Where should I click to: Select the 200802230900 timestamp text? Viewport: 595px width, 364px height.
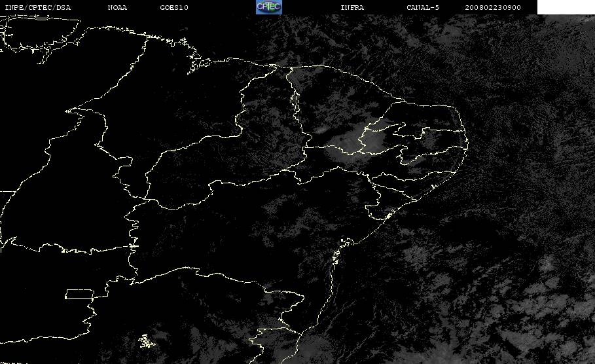tap(493, 8)
